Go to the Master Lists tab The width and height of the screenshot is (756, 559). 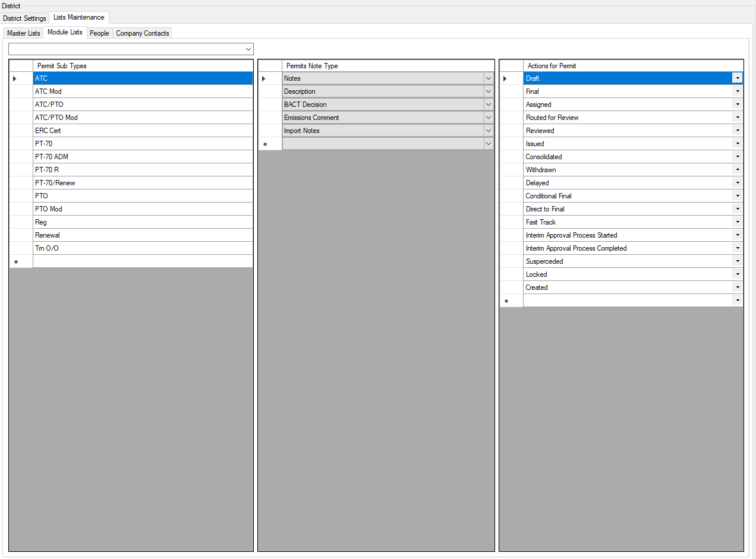click(23, 33)
